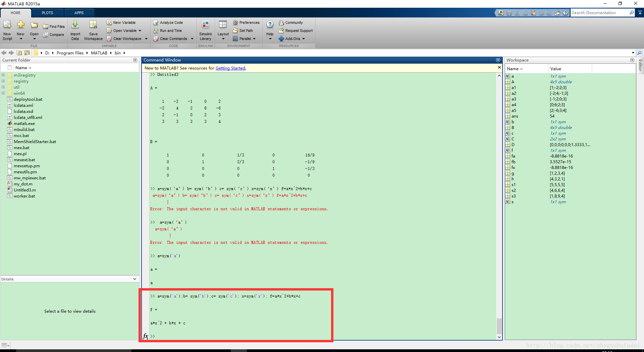This screenshot has height=352, width=644.
Task: Click Command Window scroll down arrow
Action: (x=499, y=337)
